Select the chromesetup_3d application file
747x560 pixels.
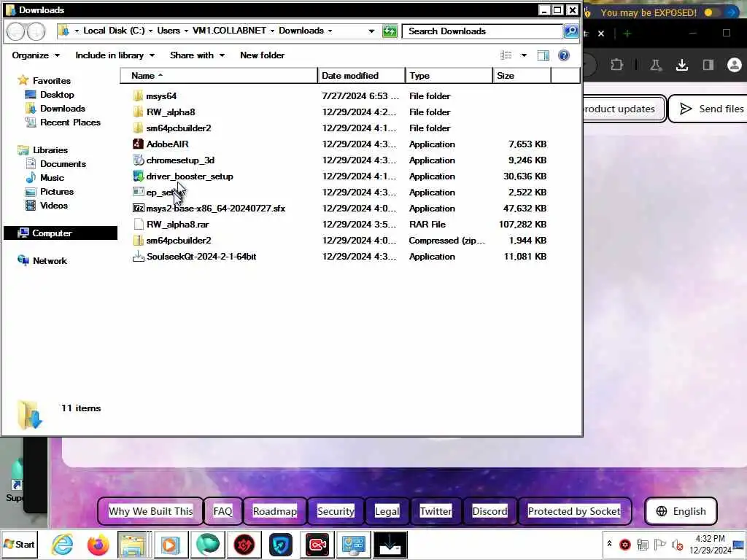pyautogui.click(x=174, y=160)
